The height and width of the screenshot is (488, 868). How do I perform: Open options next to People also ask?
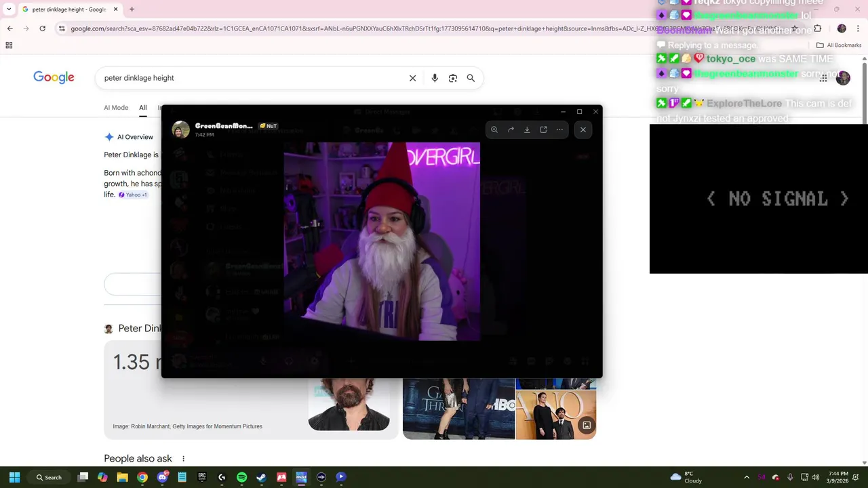[x=183, y=459]
